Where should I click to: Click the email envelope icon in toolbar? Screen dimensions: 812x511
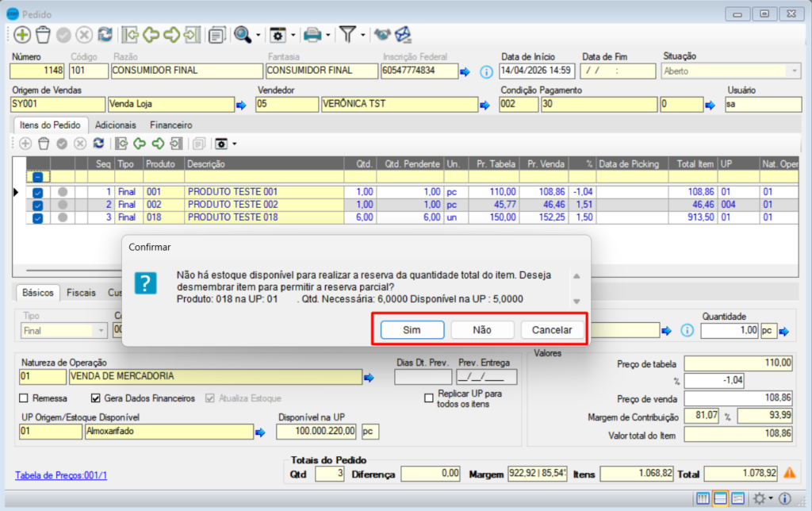(404, 34)
